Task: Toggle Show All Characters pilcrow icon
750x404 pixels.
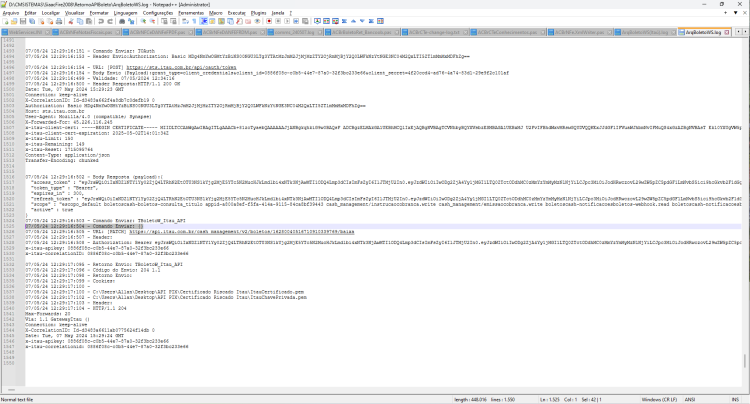Action: 194,21
